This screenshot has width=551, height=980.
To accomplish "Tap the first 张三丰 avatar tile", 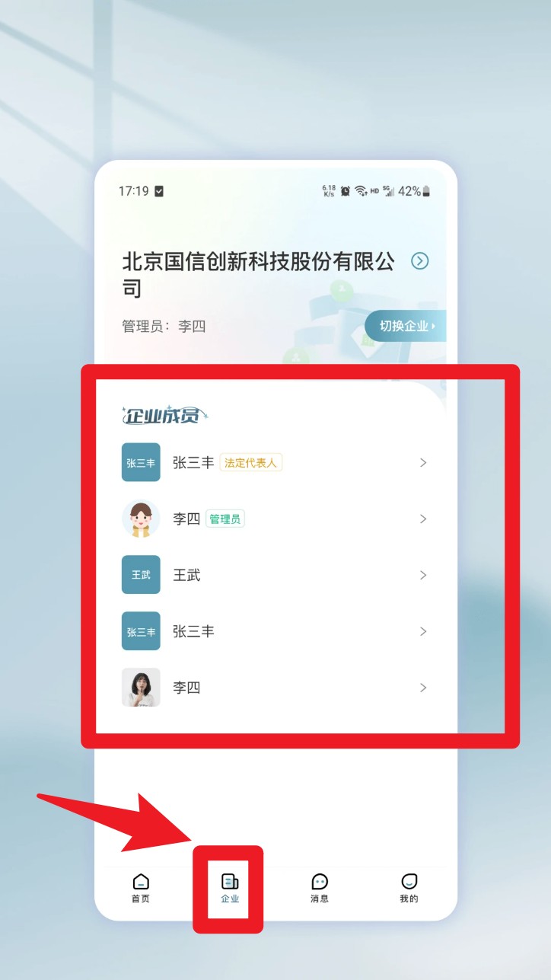I will click(141, 462).
